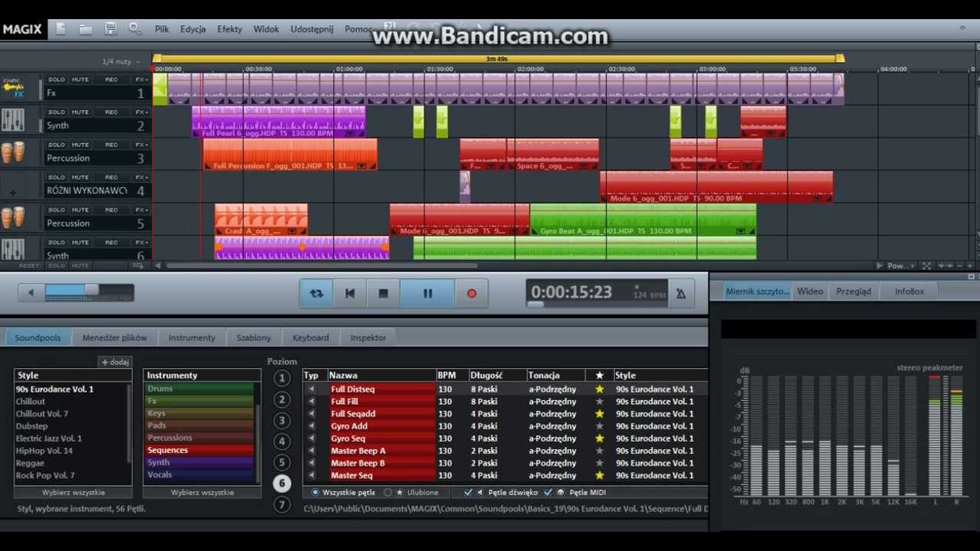This screenshot has width=980, height=551.
Task: Click the new project file icon
Action: point(61,29)
